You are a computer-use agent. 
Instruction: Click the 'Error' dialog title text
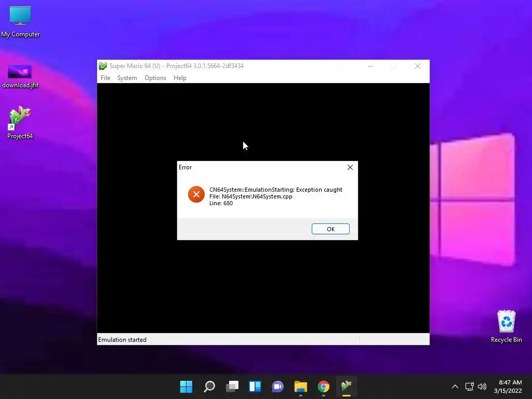(x=185, y=167)
